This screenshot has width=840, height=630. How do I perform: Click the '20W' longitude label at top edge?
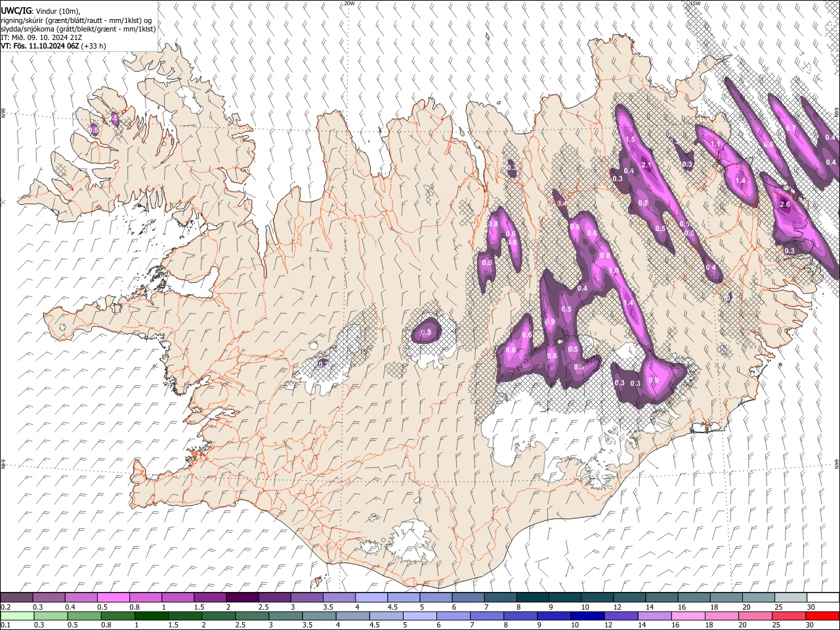[350, 3]
